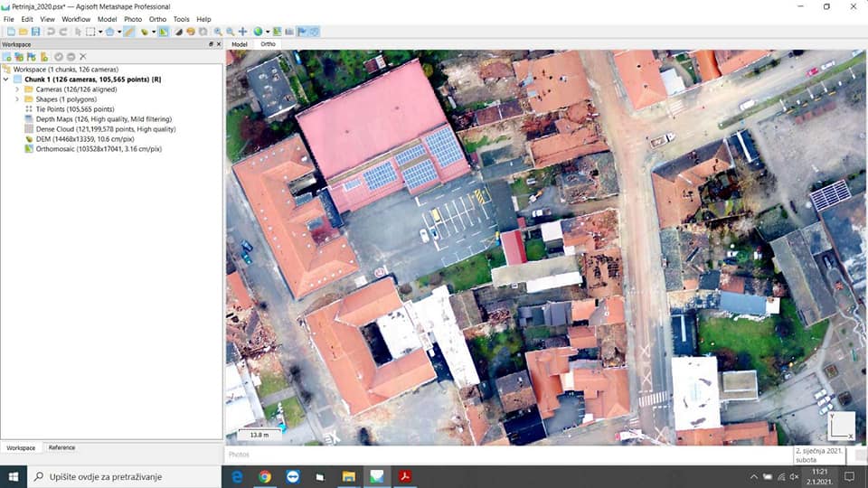Select the Dense Cloud item in the tree
Viewport: 868px width, 488px height.
pos(98,129)
